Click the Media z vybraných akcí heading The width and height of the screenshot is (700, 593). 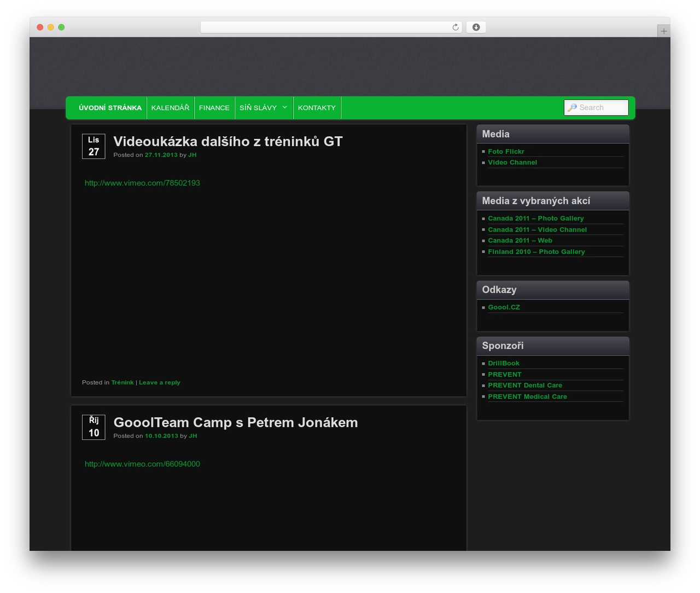536,201
